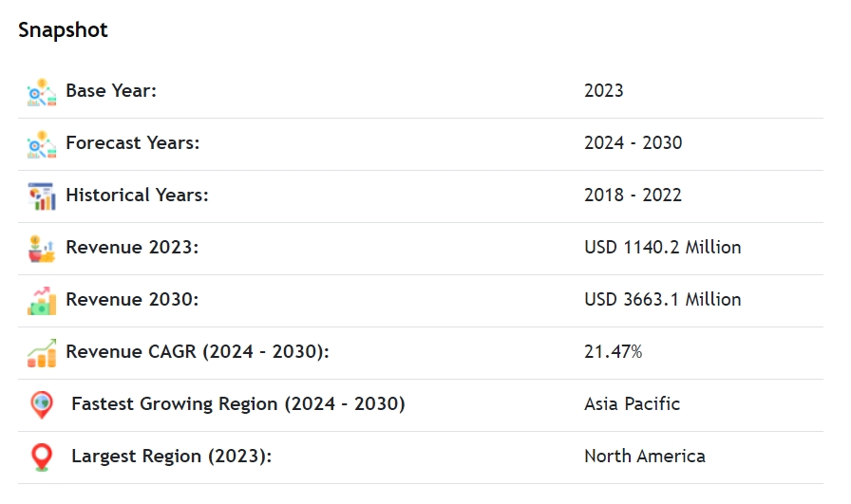Screen dimensions: 851x504
Task: Click the Snapshot heading
Action: coord(63,30)
